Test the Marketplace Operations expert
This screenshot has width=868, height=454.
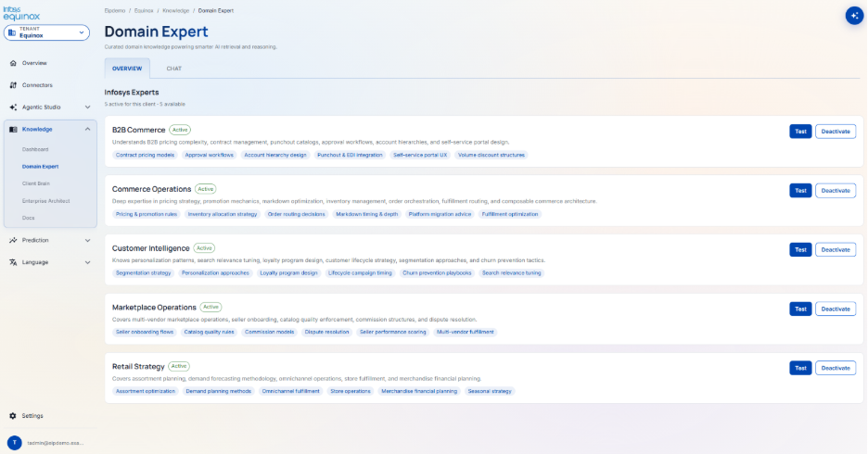click(800, 309)
